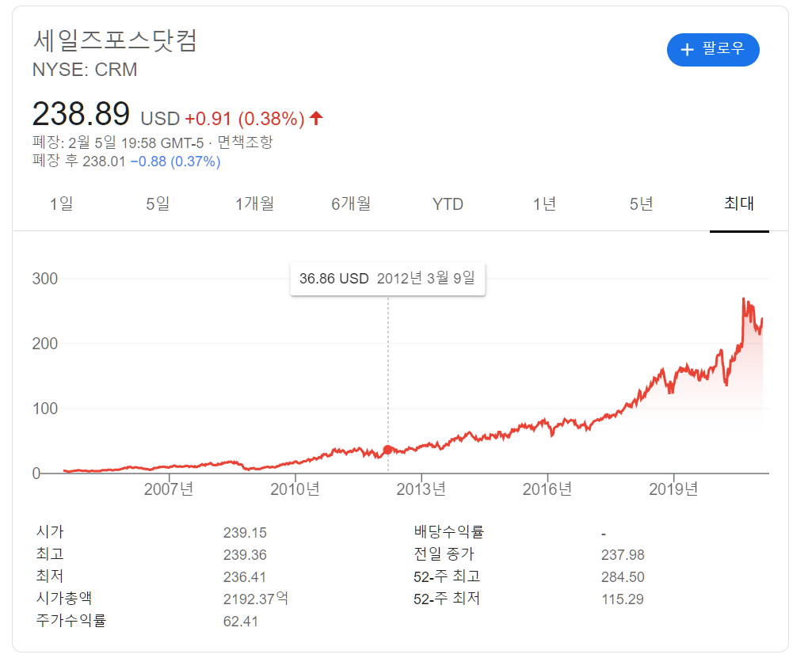This screenshot has width=812, height=658.
Task: Click the 시가 value 239.15
Action: (x=245, y=533)
